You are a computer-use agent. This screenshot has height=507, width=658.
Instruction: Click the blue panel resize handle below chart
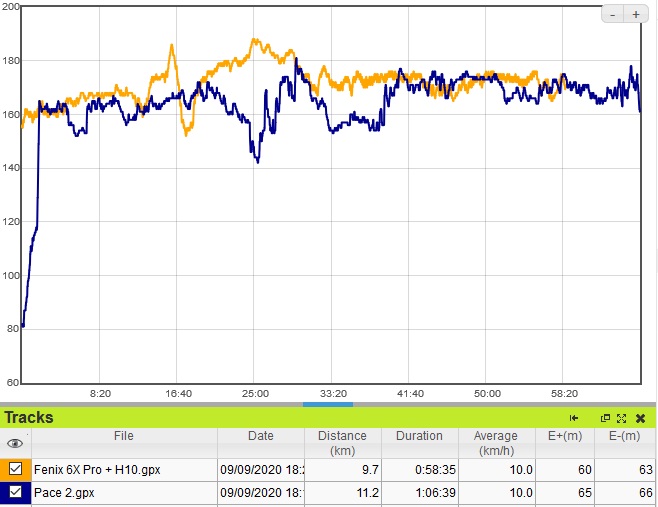coord(328,404)
